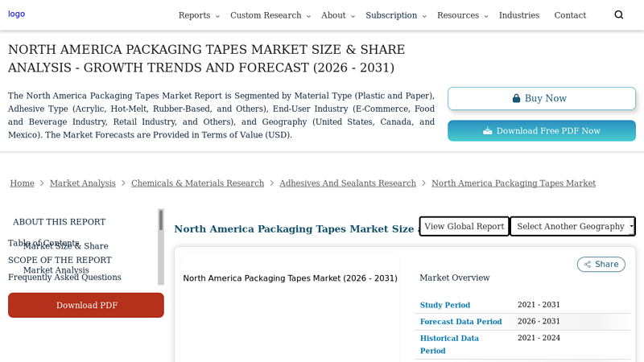
Task: Click the red Download PDF button
Action: coord(86,305)
